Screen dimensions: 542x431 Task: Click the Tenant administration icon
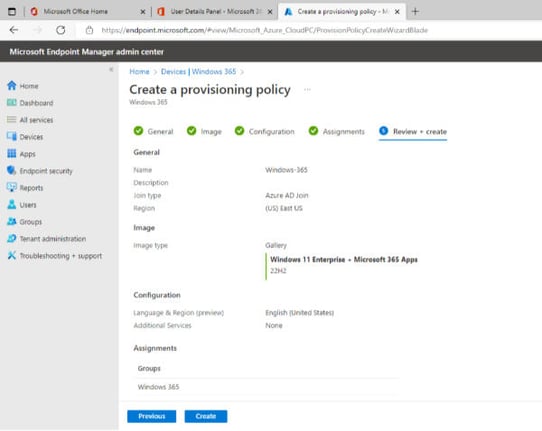click(11, 238)
